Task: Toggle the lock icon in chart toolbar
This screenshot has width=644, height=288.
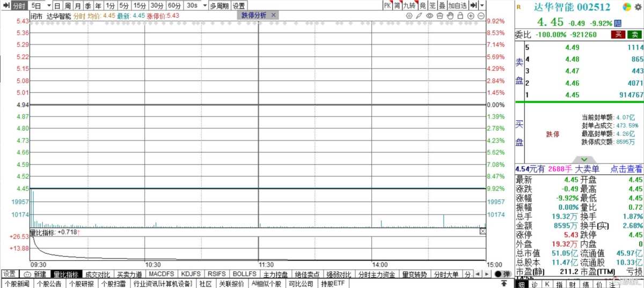Action: point(460,16)
